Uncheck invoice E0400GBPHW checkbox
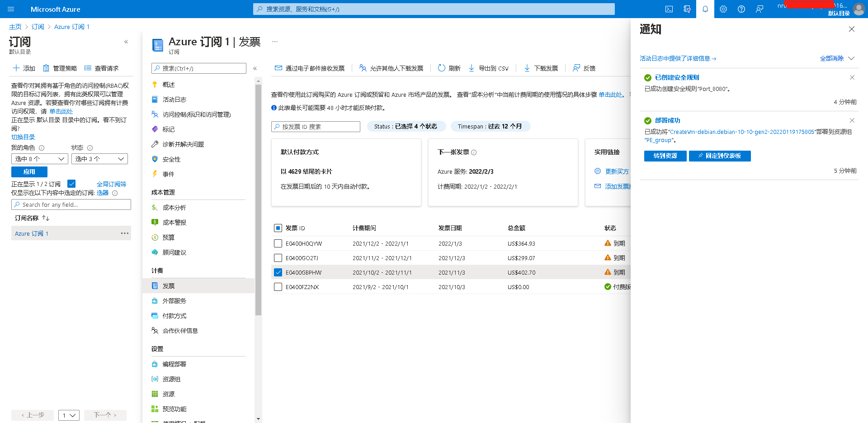Viewport: 868px width, 423px height. coord(278,272)
